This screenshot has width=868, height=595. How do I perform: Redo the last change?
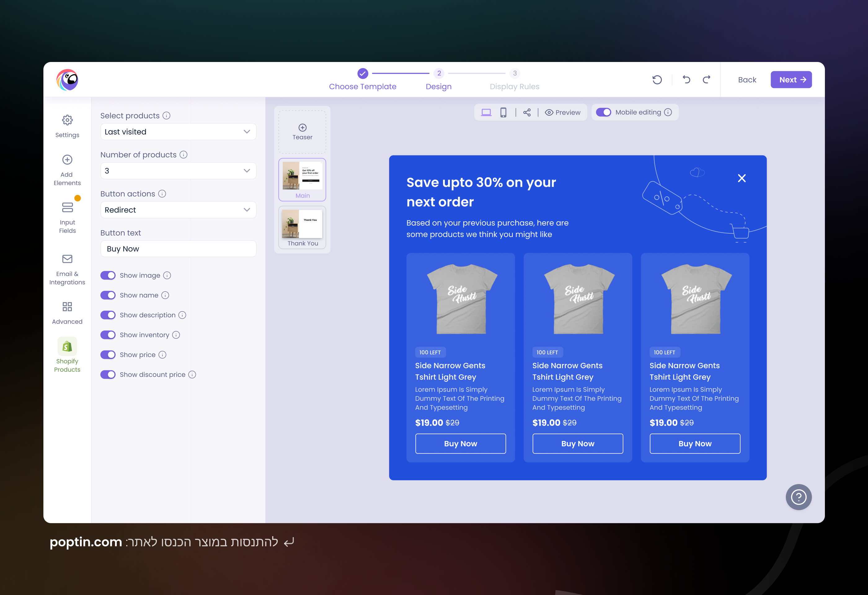[x=707, y=80]
